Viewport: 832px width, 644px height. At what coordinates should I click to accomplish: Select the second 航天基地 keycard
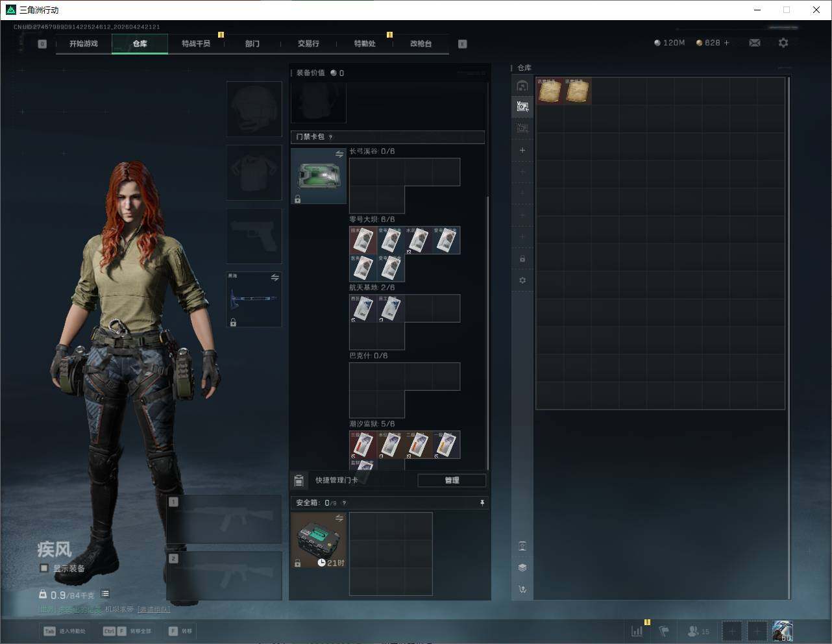(x=391, y=308)
